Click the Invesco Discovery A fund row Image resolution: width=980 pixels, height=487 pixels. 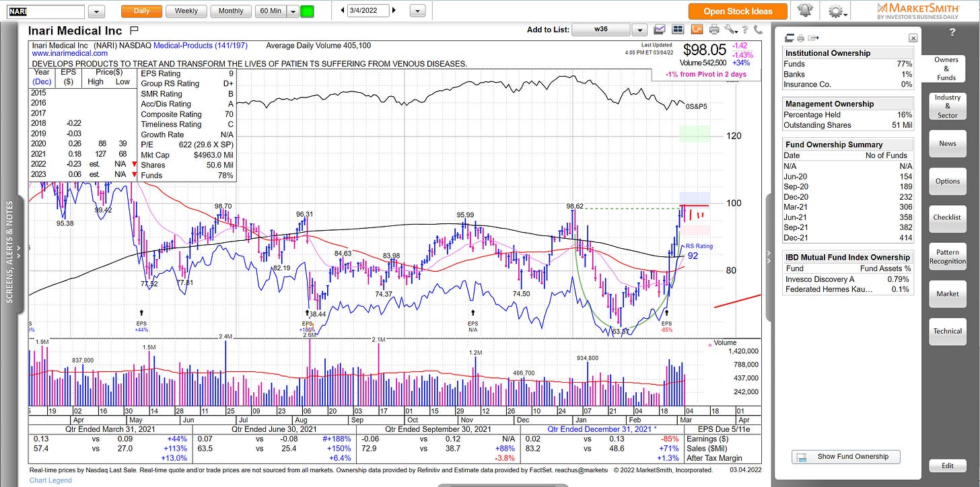[x=847, y=278]
